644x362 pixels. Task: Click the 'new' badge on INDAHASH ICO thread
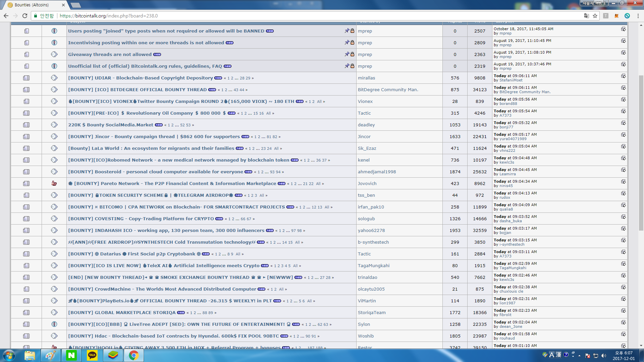pos(270,231)
